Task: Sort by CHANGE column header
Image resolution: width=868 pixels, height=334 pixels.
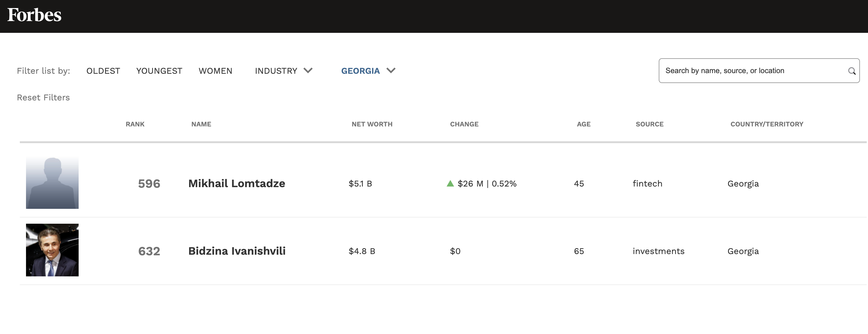Action: [x=464, y=124]
